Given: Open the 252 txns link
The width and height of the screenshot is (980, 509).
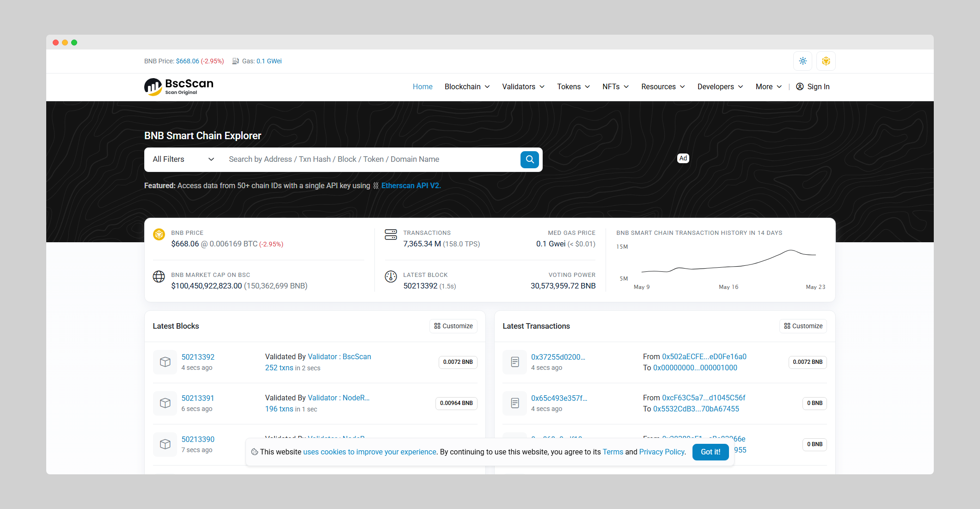Looking at the screenshot, I should click(x=279, y=368).
